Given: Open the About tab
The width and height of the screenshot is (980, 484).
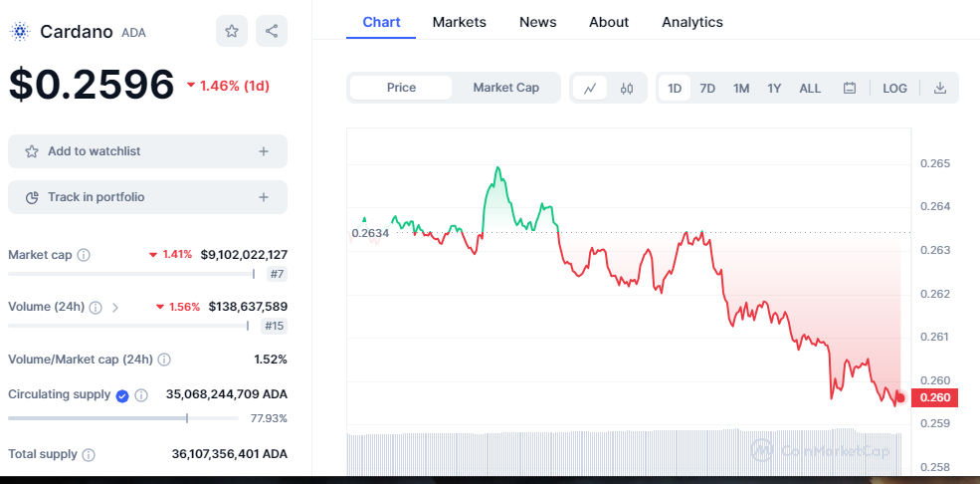Looking at the screenshot, I should 609,22.
